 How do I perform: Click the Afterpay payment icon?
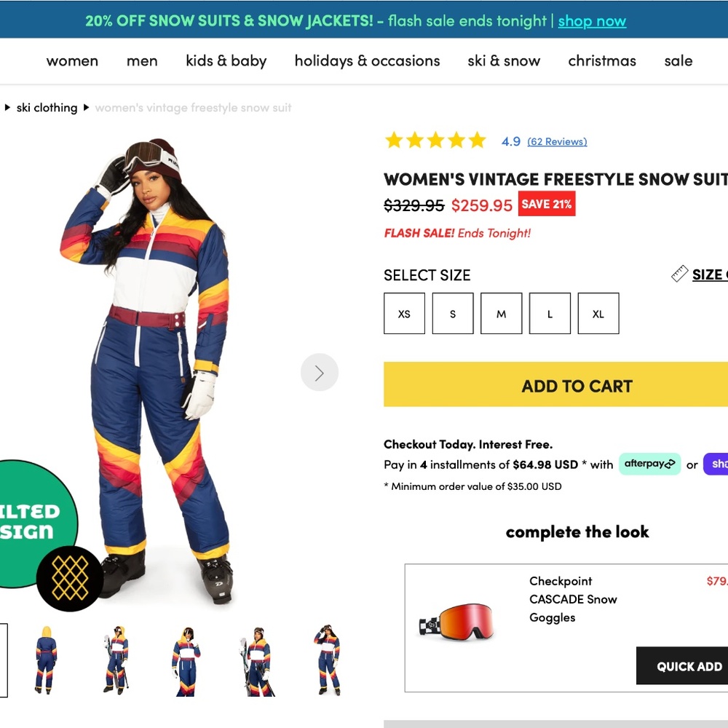pos(649,464)
